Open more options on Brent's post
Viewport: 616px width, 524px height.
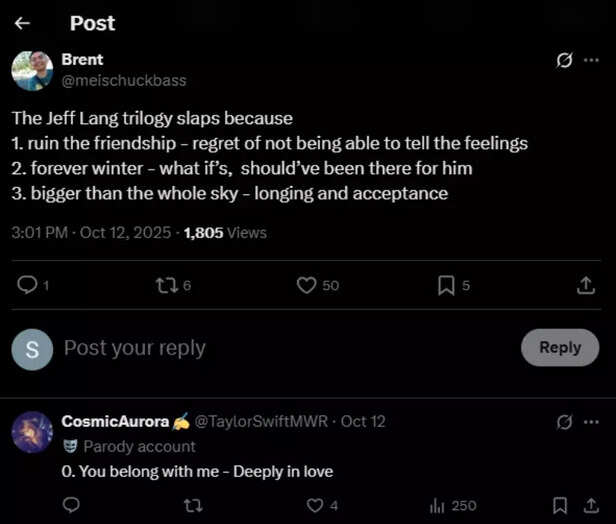[x=592, y=60]
